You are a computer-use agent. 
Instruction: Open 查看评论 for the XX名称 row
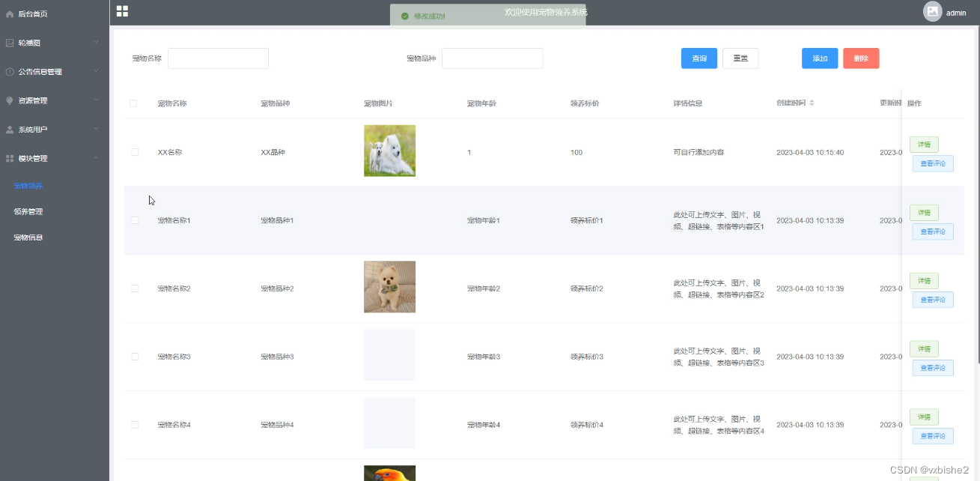(x=933, y=163)
